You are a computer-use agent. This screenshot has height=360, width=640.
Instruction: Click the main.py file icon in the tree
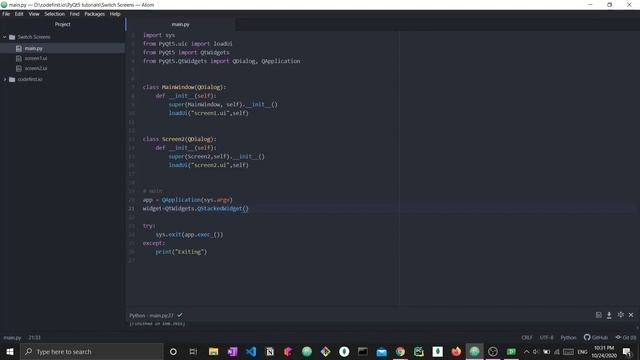click(19, 48)
